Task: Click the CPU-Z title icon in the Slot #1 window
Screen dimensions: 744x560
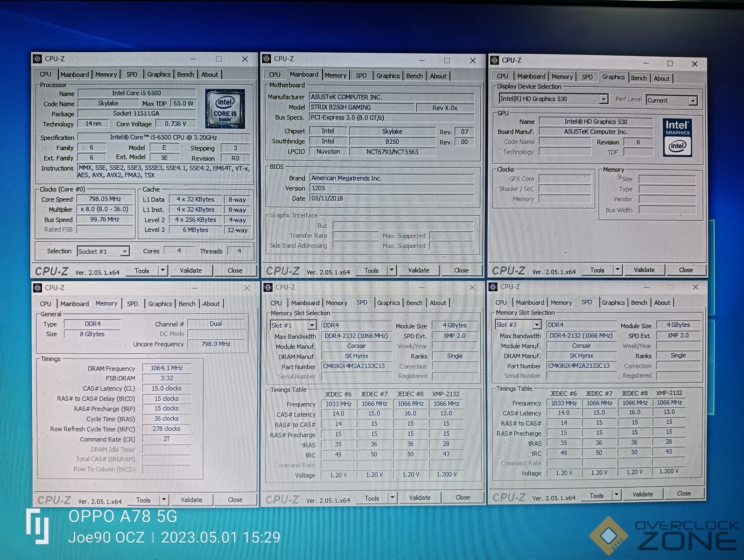Action: (x=268, y=287)
